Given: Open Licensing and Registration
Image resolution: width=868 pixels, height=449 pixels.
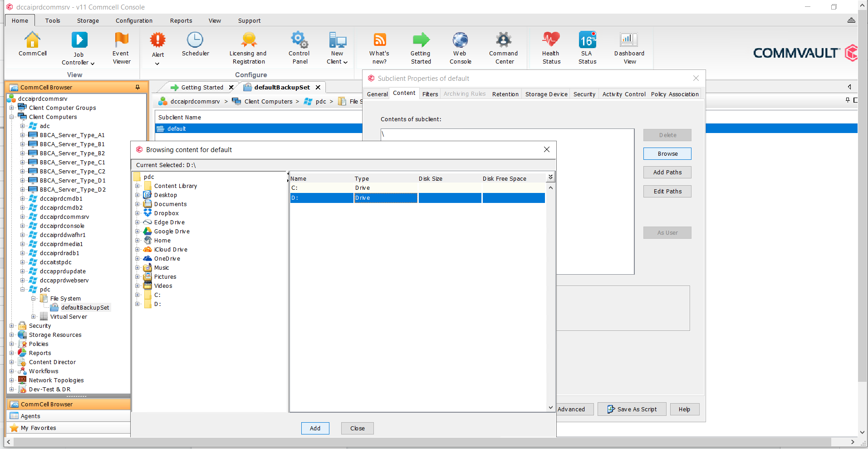Looking at the screenshot, I should point(248,40).
